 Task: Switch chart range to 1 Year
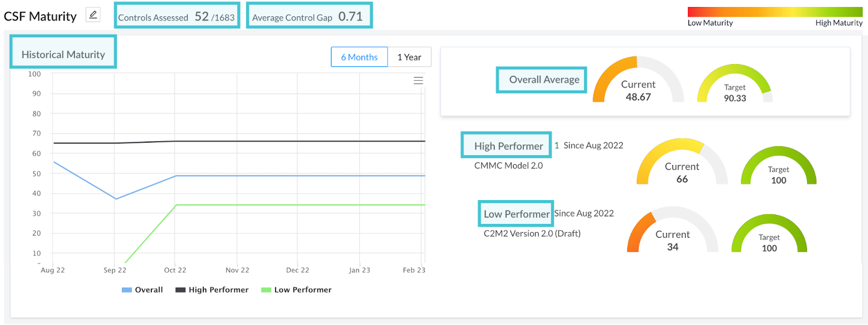coord(410,57)
